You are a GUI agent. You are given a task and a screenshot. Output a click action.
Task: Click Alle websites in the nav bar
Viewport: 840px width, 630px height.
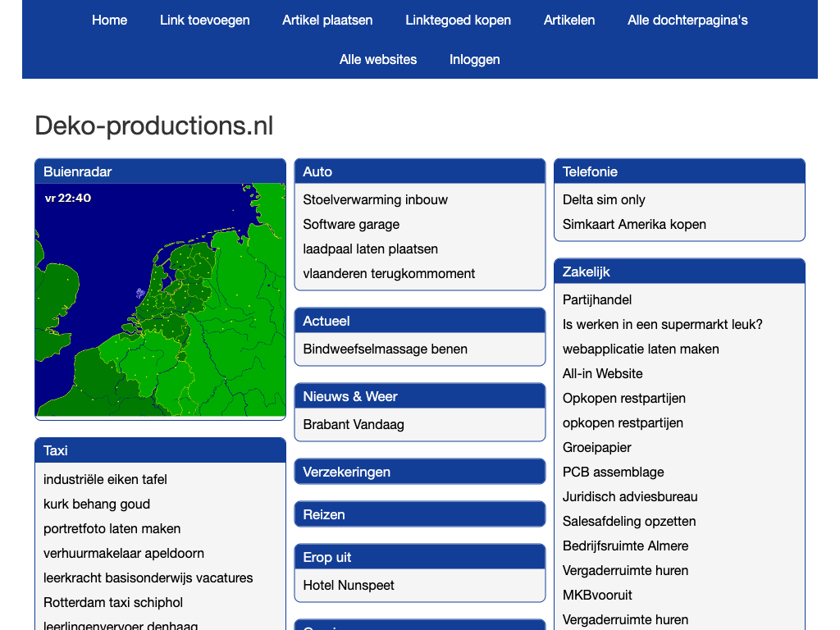[378, 59]
